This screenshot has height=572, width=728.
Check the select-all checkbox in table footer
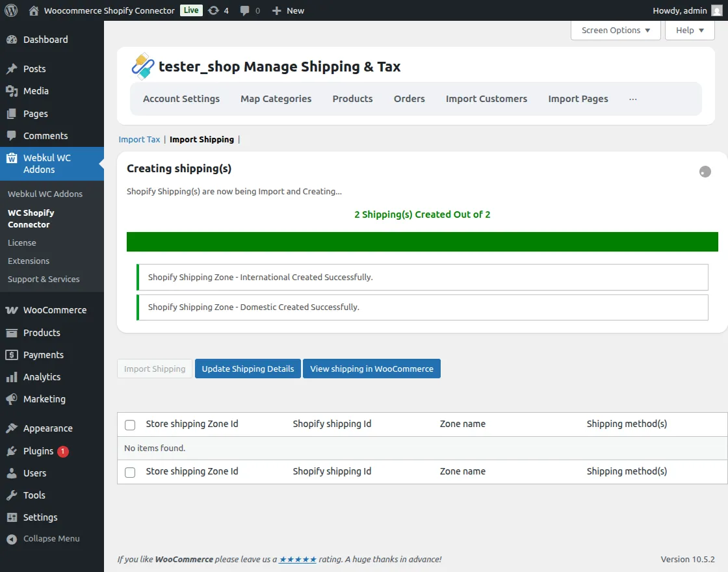pyautogui.click(x=130, y=472)
